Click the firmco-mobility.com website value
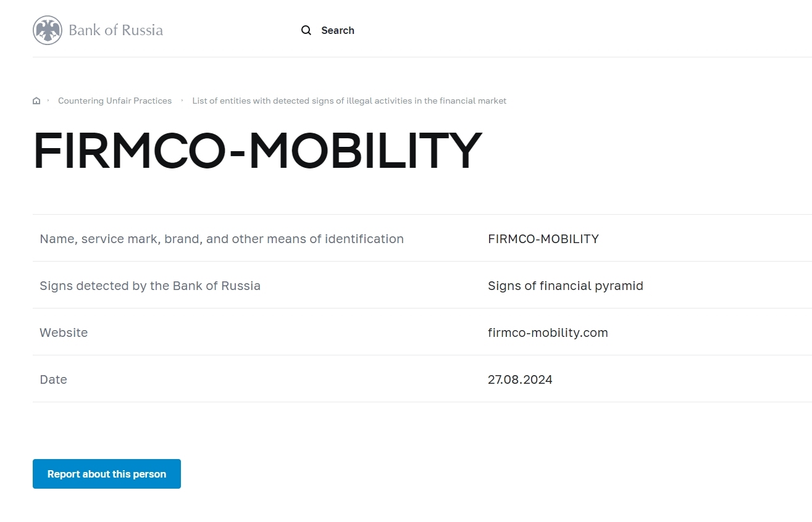 [548, 333]
